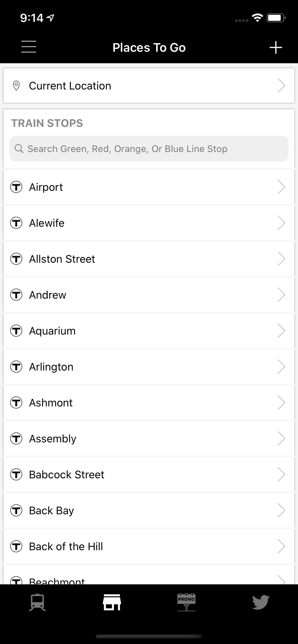Select the Allston Street stop

coord(62,259)
